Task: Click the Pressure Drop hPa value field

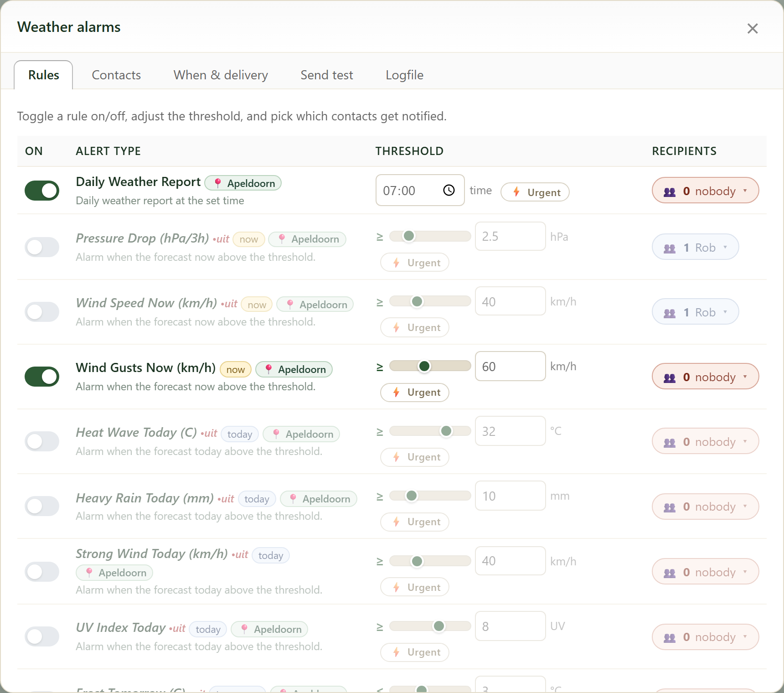Action: [510, 236]
